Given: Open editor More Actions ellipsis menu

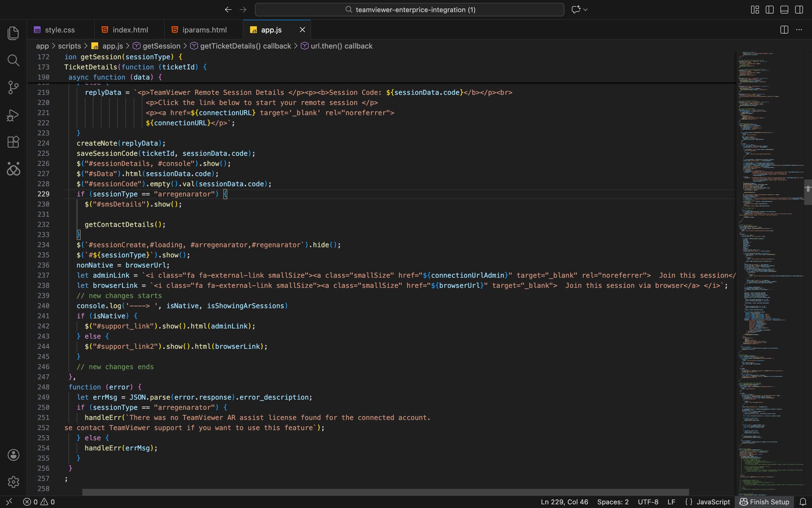Looking at the screenshot, I should 799,30.
